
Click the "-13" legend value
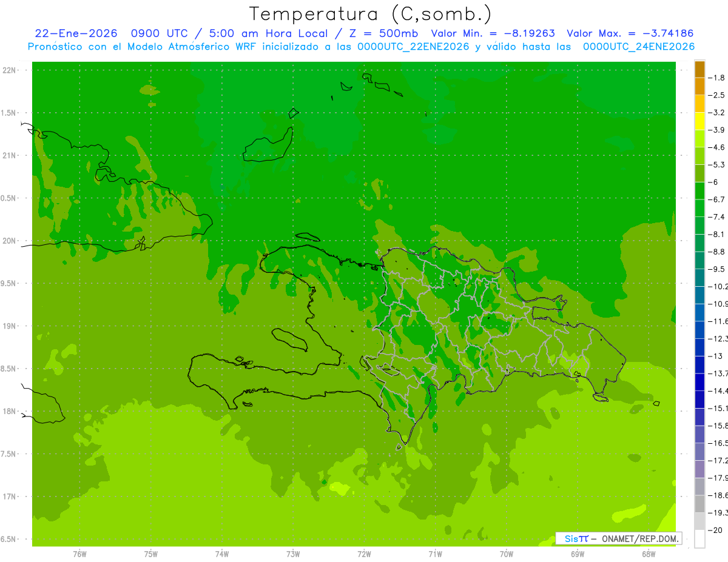click(x=716, y=356)
